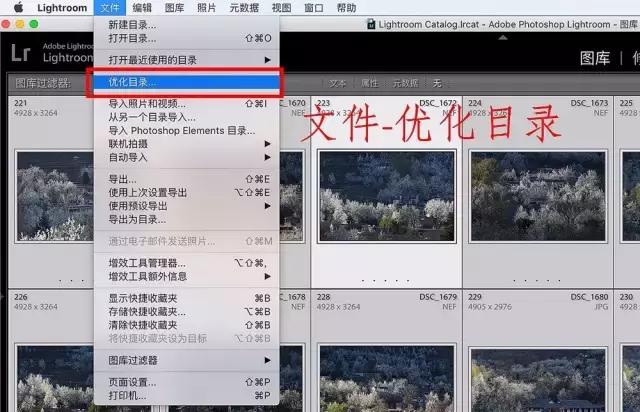Click the 图库过滤器 label in filter bar
Screen dimensions: 640x412
pyautogui.click(x=43, y=83)
